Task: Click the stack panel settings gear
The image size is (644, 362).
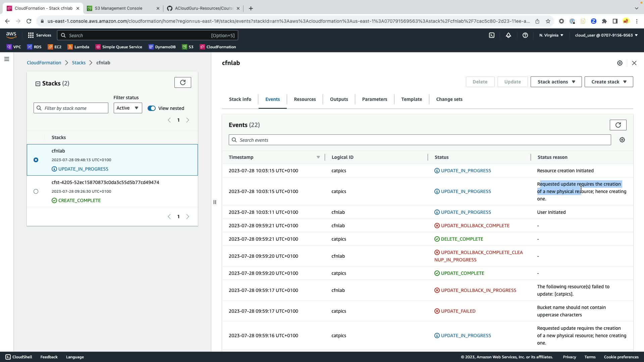Action: click(620, 63)
